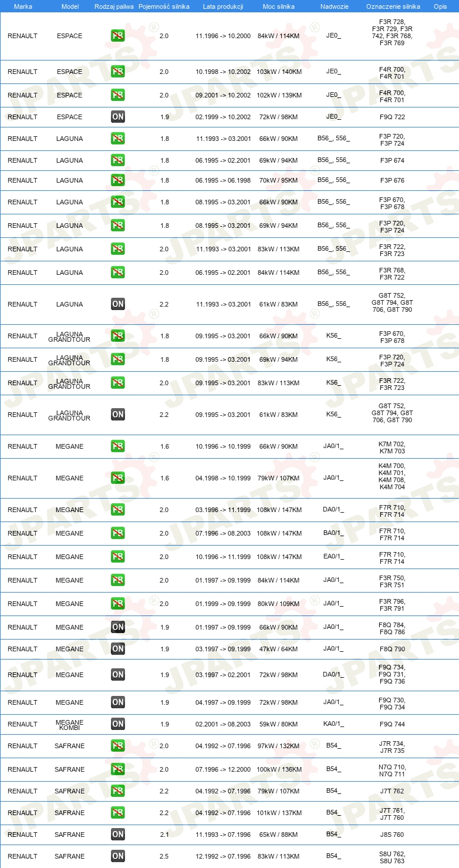Image resolution: width=459 pixels, height=868 pixels.
Task: Click the ON diesel icon in Megane Kombi row
Action: (118, 724)
